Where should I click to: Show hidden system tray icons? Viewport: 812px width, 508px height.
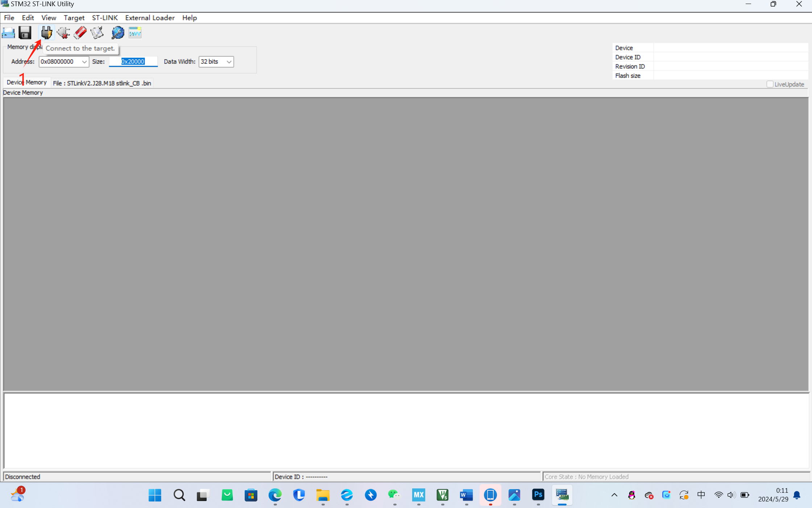pos(614,495)
